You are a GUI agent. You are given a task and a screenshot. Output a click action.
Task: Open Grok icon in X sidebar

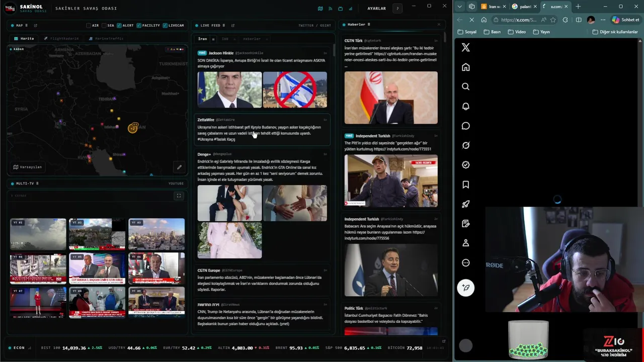tap(466, 145)
